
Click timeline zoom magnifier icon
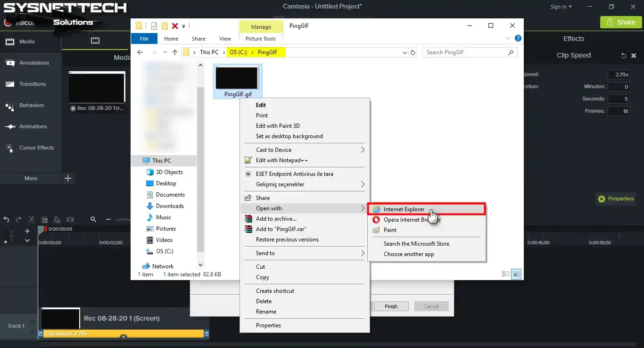point(93,219)
